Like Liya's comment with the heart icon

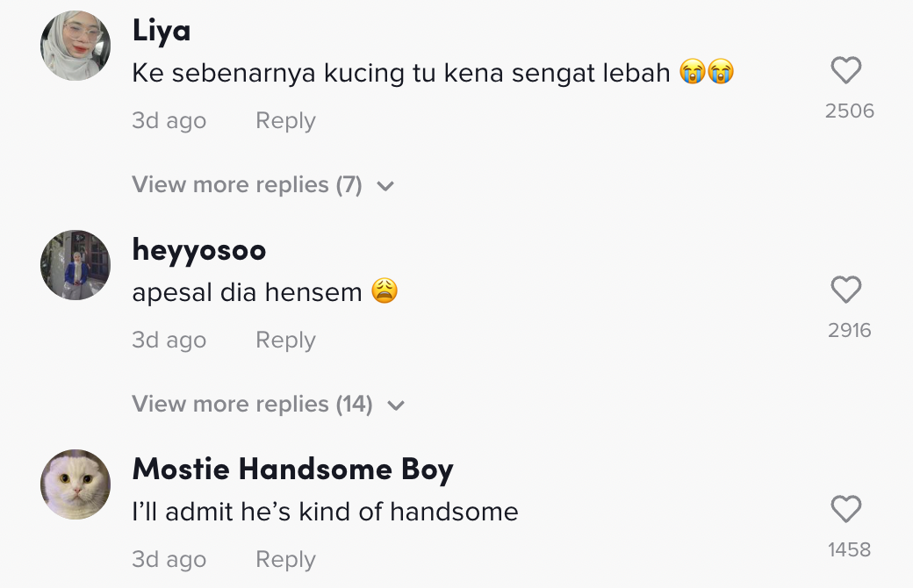(x=846, y=70)
